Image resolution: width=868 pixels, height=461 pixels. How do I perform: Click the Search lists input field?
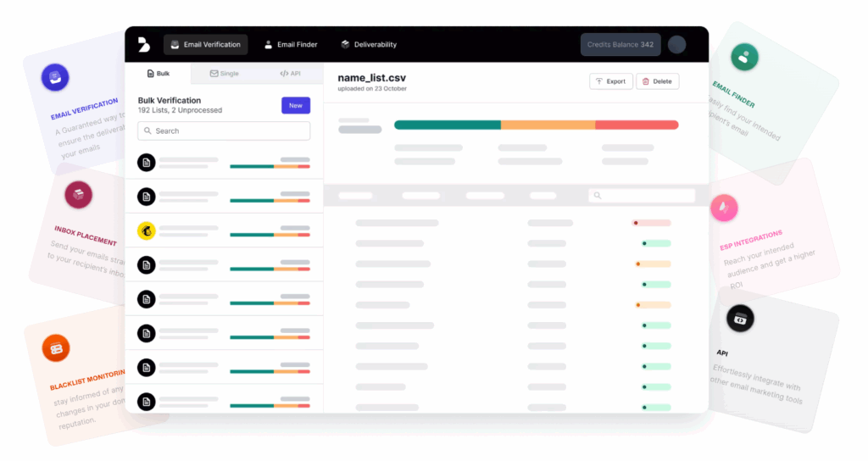pyautogui.click(x=224, y=131)
